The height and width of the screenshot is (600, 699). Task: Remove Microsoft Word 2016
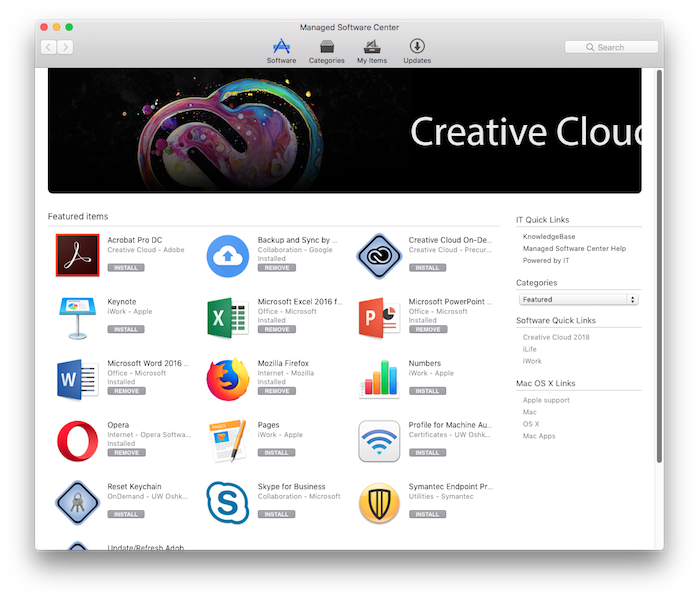pyautogui.click(x=127, y=391)
